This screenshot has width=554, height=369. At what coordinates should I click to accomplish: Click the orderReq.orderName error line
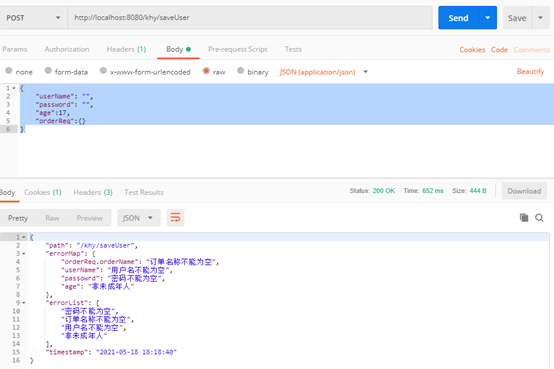[140, 262]
